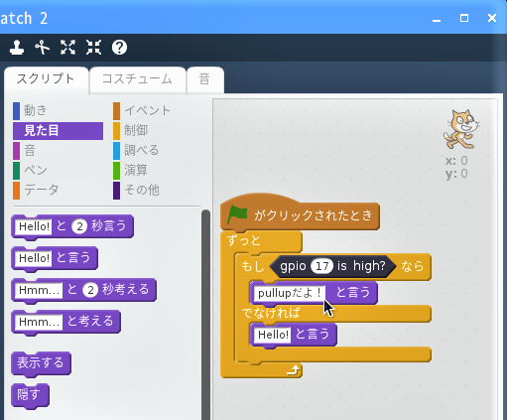The height and width of the screenshot is (420, 507).
Task: Click the cat sprite thumbnail
Action: coord(460,129)
